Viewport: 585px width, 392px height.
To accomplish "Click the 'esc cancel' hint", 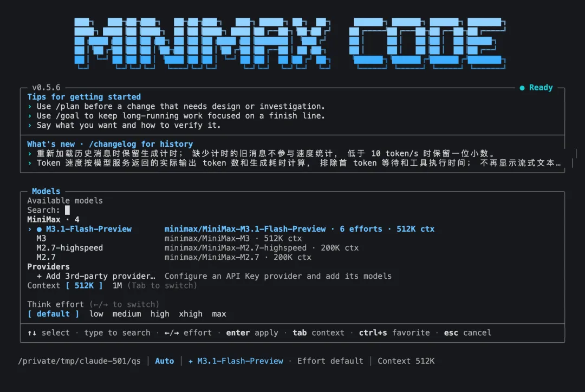I will click(x=467, y=332).
